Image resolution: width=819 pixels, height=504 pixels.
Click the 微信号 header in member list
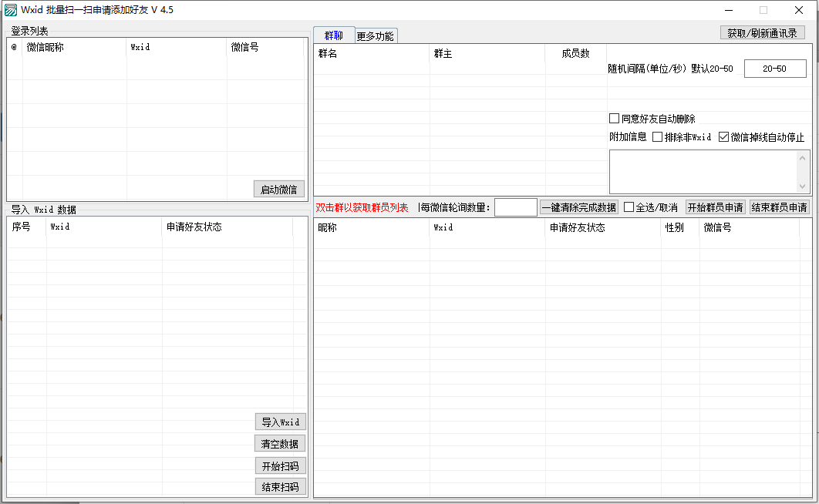pos(750,227)
